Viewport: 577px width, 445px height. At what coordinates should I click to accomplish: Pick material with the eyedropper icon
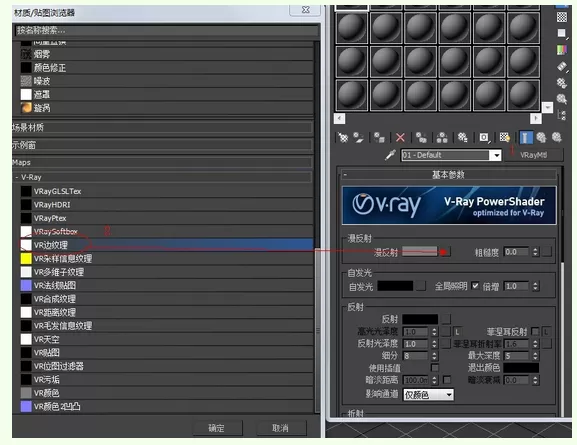[390, 155]
